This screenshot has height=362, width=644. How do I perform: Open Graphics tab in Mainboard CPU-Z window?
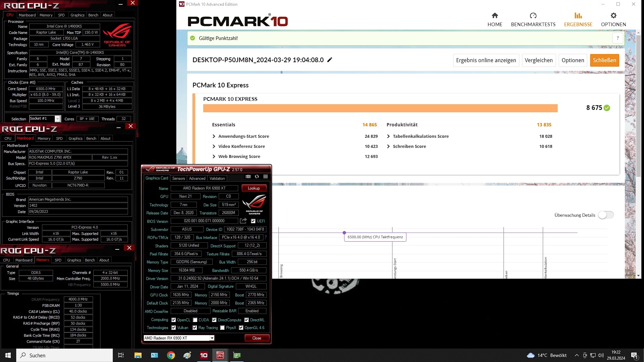click(76, 138)
